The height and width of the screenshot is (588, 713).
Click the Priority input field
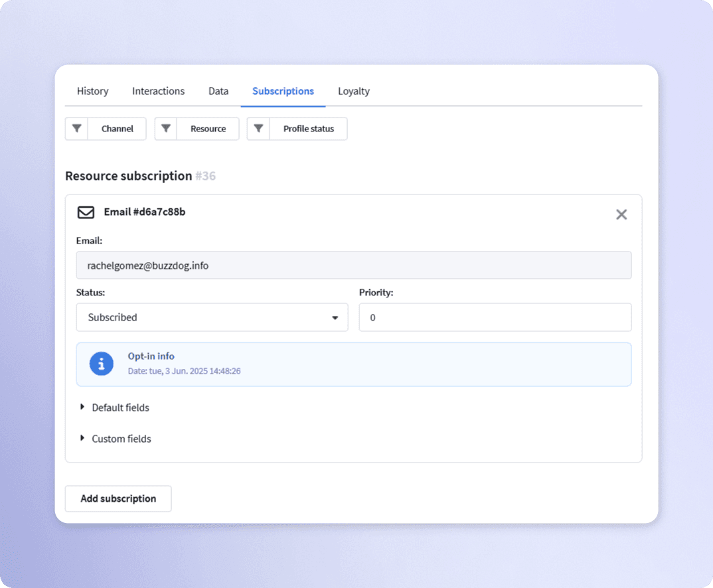point(495,317)
